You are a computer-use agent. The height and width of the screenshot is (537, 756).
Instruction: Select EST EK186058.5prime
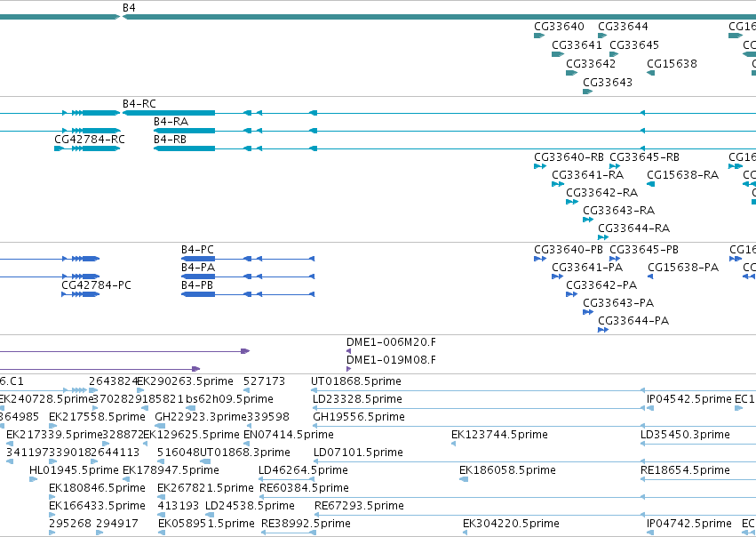click(x=507, y=470)
